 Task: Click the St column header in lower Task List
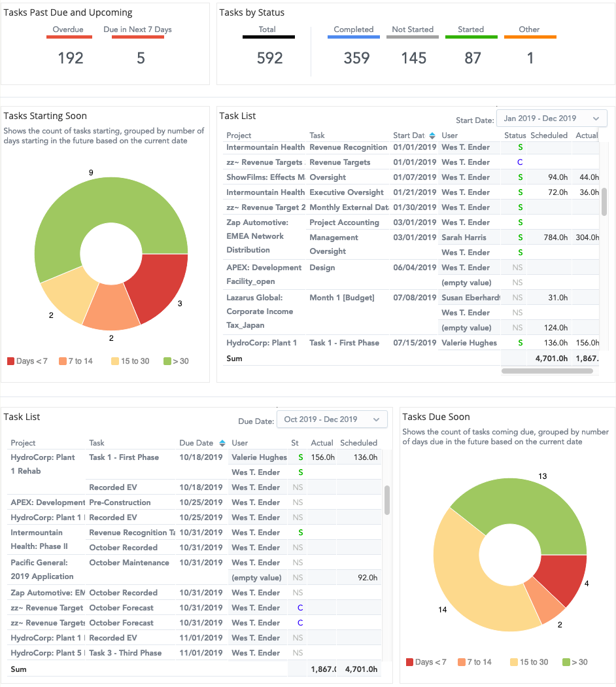point(295,443)
